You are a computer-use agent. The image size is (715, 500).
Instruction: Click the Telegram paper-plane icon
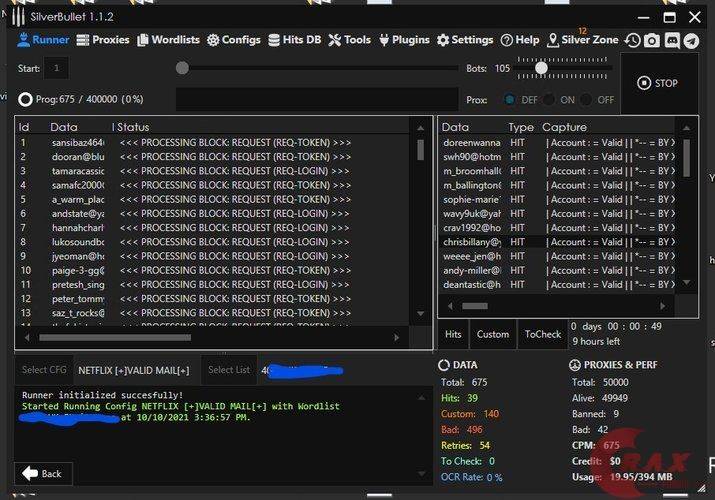[691, 40]
